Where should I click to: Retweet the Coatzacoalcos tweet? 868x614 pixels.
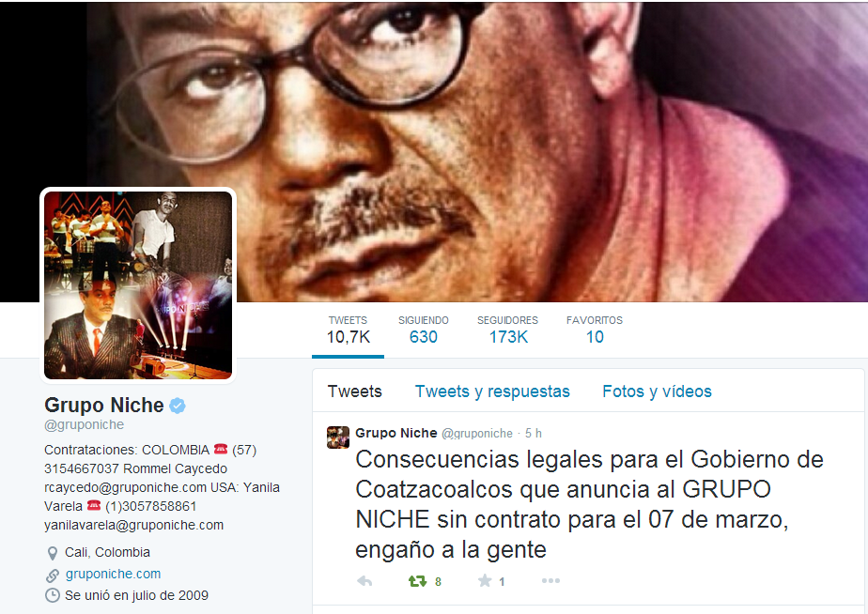click(x=417, y=581)
